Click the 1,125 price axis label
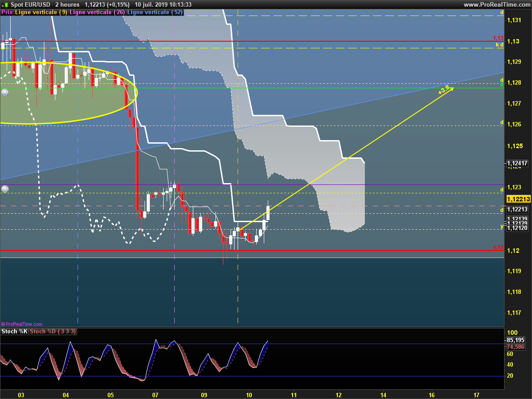The image size is (532, 399). (514, 146)
